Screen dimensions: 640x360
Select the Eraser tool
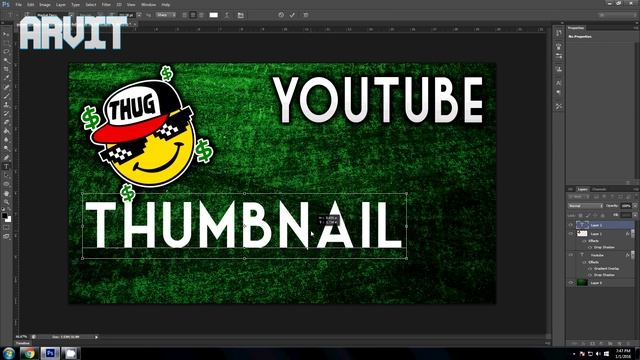pos(6,122)
